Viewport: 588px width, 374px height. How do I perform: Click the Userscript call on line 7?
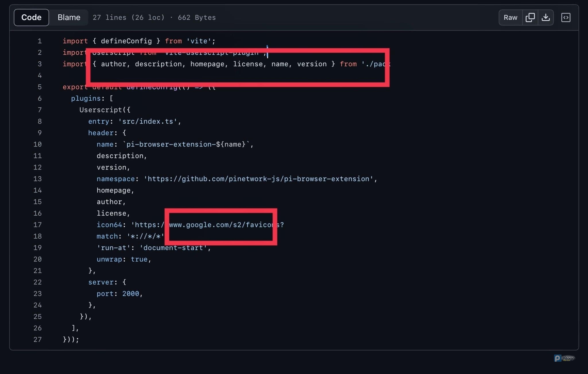[x=100, y=110]
